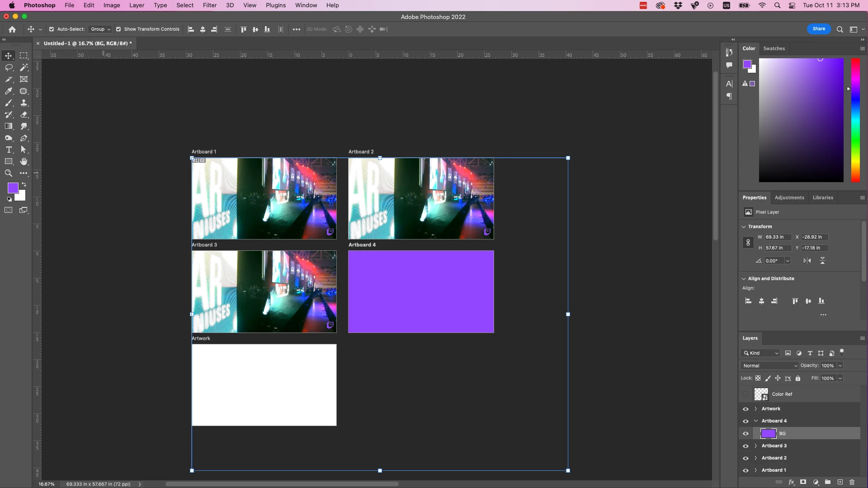The width and height of the screenshot is (868, 488).
Task: Hide the Artboard 3 layer group
Action: (745, 446)
